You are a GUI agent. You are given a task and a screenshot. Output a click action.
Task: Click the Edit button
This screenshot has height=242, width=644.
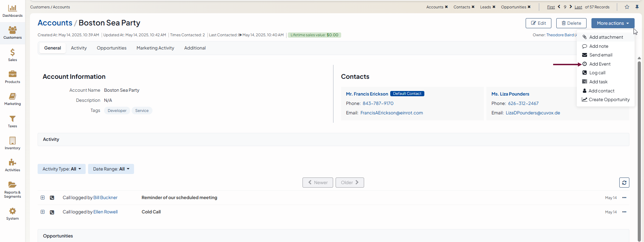pyautogui.click(x=538, y=23)
